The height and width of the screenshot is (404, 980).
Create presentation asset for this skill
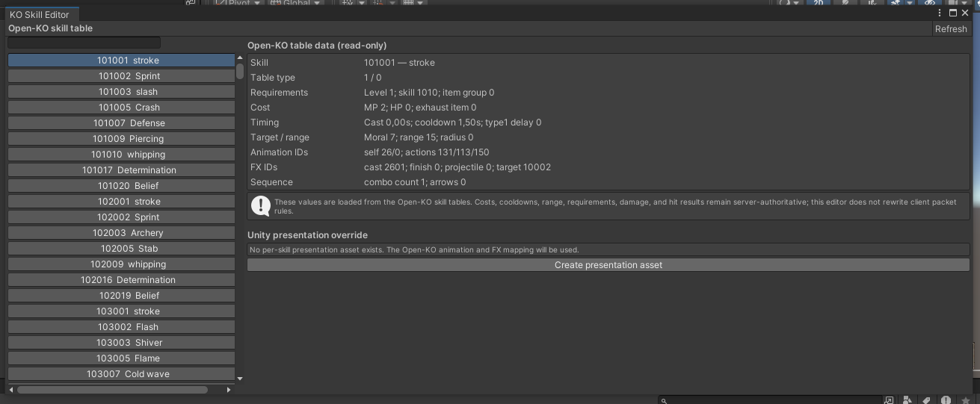point(608,265)
